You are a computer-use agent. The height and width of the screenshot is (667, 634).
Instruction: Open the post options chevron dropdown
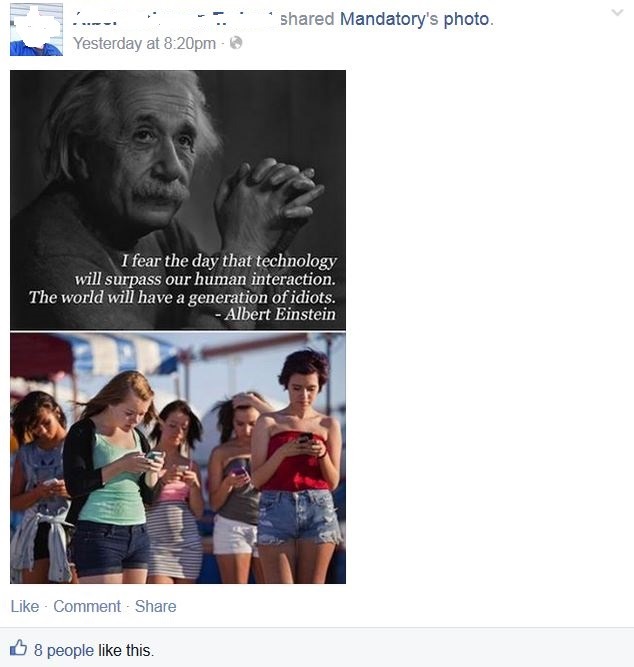(x=617, y=12)
